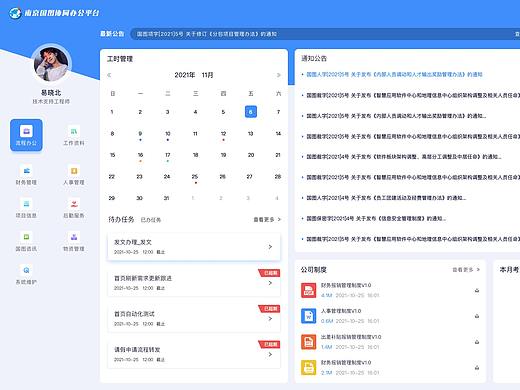Open the blue highlighted notice at the top of 通知公告
Image resolution: width=520 pixels, height=390 pixels.
click(394, 74)
